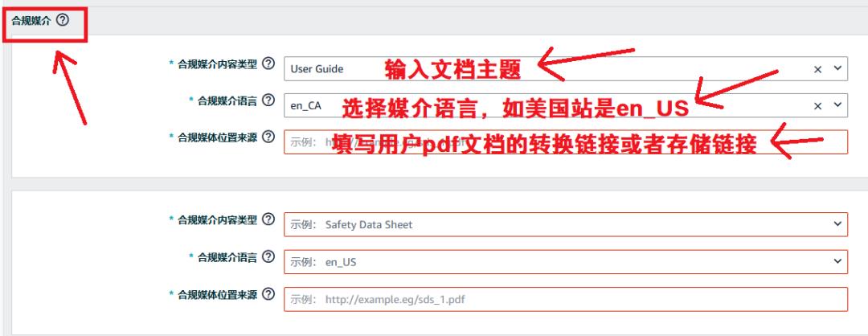The height and width of the screenshot is (336, 868).
Task: Focus the http://example.eg/sds_1.pdf input field
Action: click(x=566, y=299)
